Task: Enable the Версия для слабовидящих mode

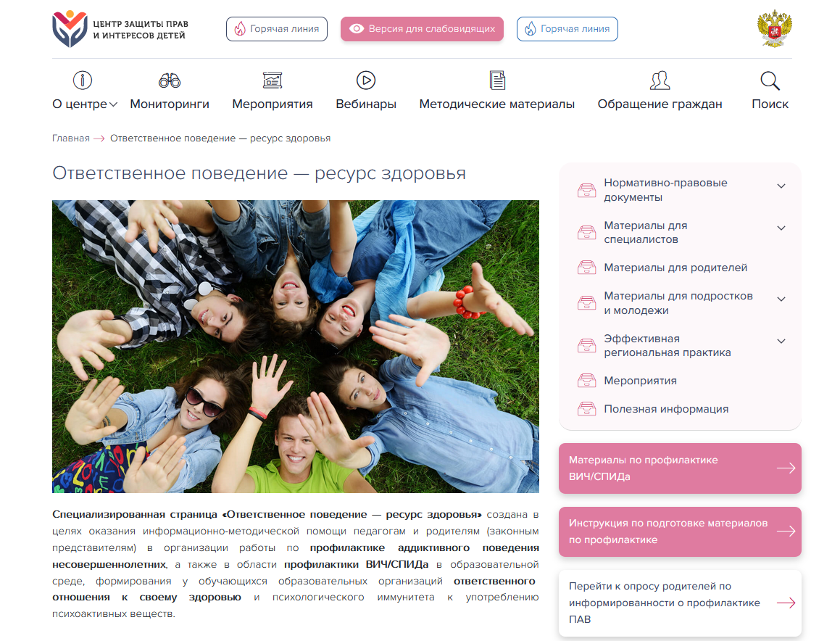Action: point(422,29)
